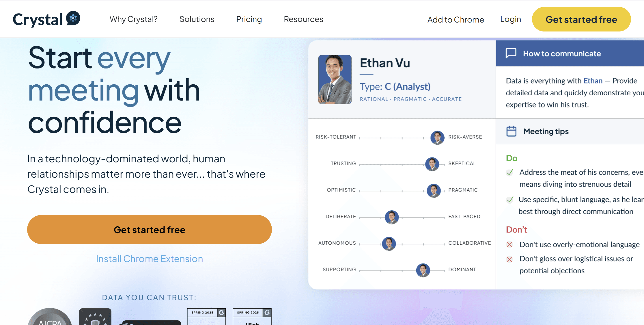Click the Deliberate to Fast-Paced slider marker
644x325 pixels.
coord(392,217)
